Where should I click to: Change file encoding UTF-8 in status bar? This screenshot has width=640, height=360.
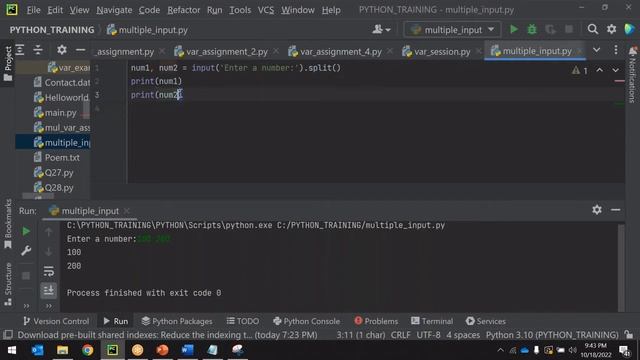coord(428,335)
